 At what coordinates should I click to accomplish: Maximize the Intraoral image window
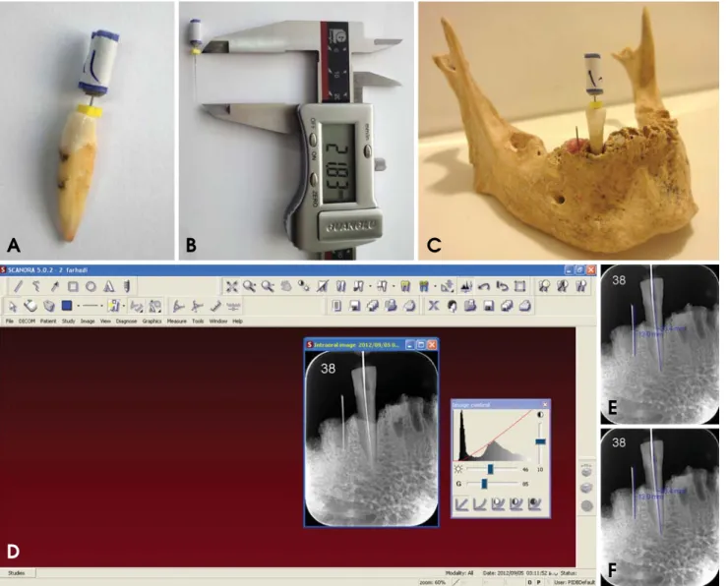421,345
